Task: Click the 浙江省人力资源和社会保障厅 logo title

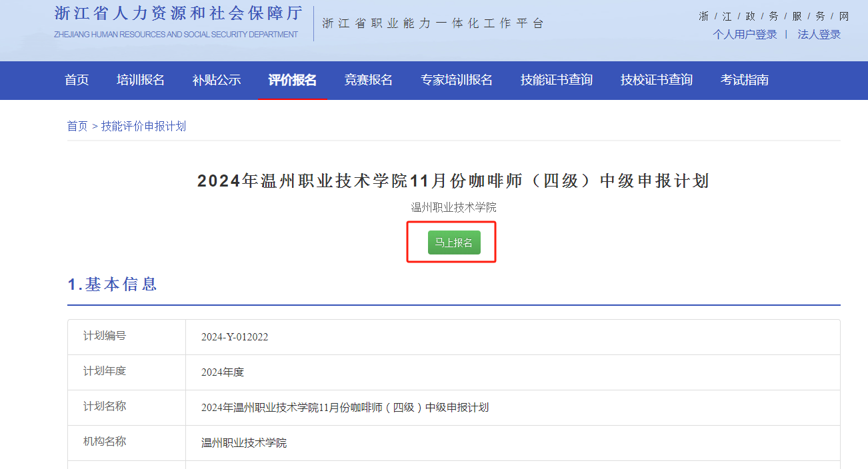Action: (x=178, y=14)
